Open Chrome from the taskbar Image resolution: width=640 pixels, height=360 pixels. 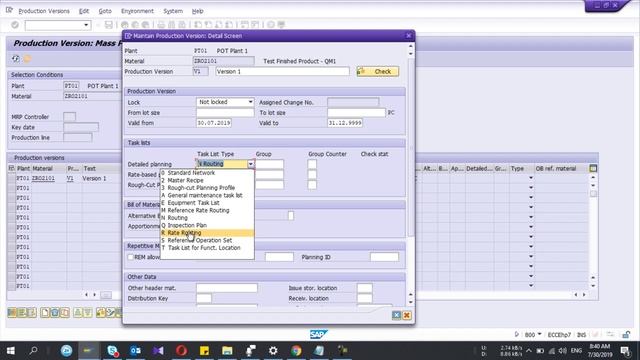(296, 350)
